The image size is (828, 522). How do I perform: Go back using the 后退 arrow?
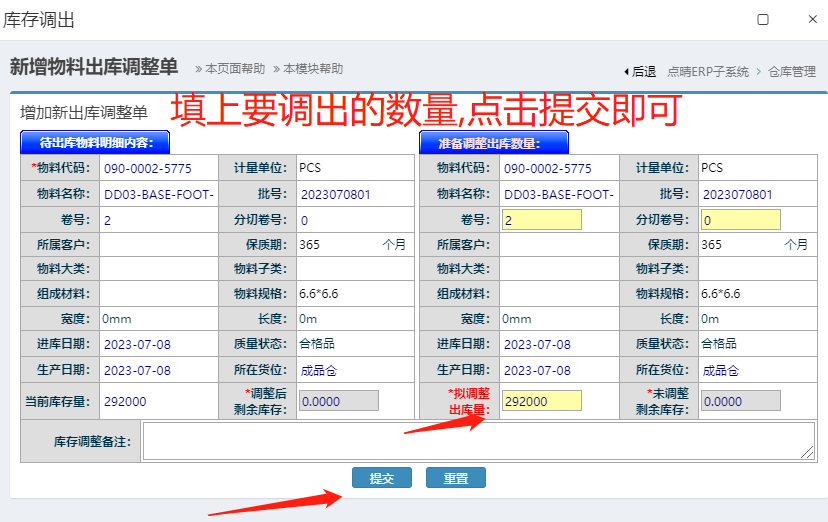click(x=640, y=71)
